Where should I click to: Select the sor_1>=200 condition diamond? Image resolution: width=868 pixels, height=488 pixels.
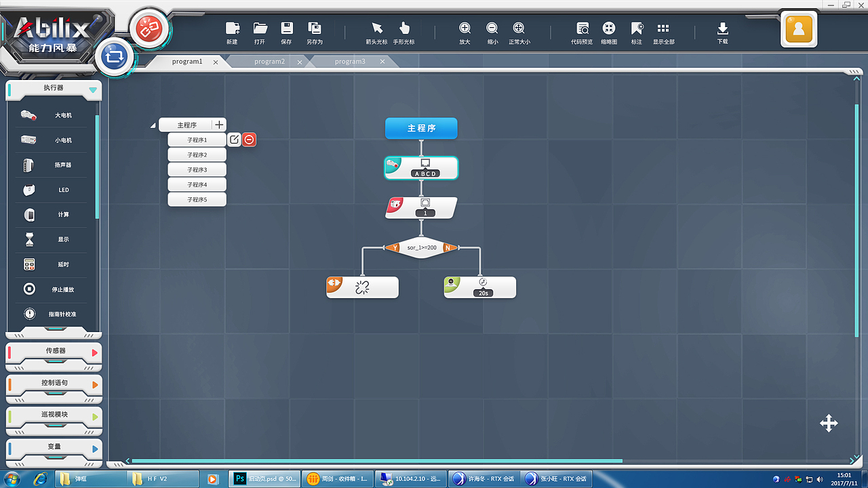[421, 248]
